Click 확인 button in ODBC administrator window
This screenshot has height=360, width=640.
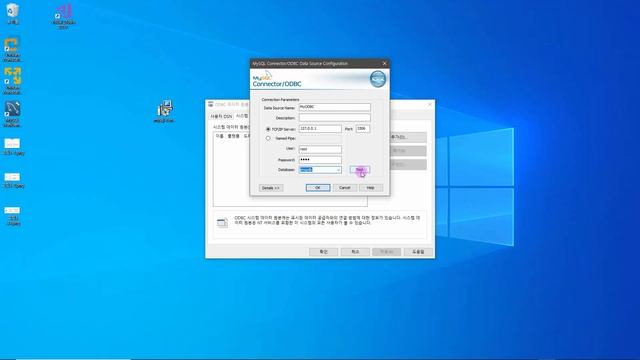323,252
